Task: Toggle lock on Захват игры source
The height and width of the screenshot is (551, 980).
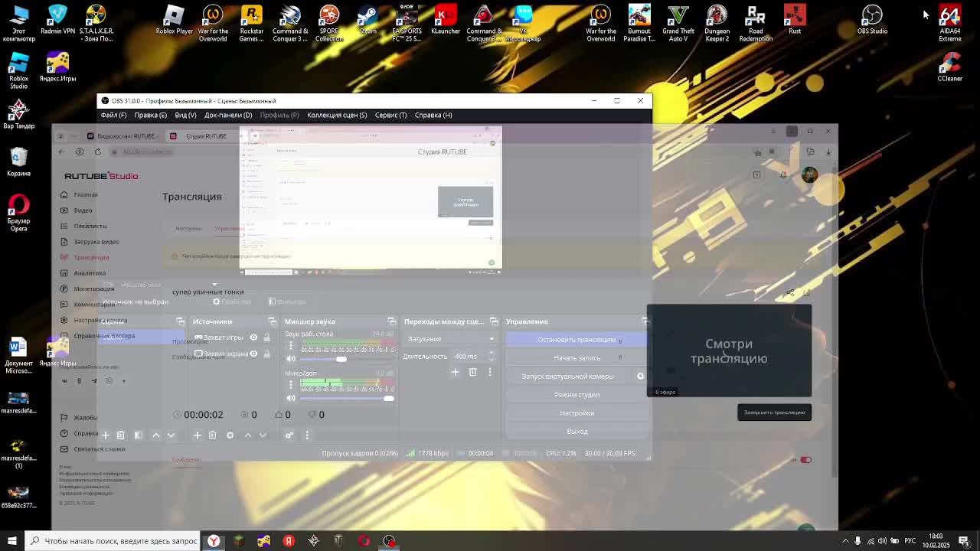Action: coord(266,337)
